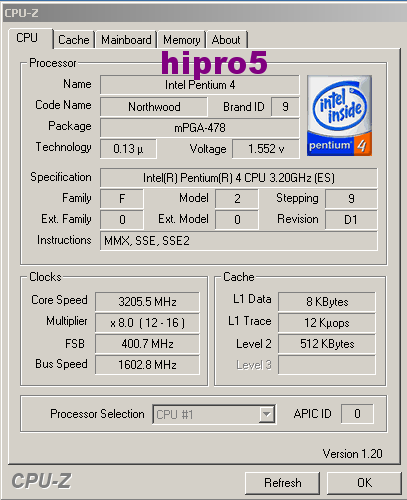This screenshot has width=407, height=500.
Task: Click the 0.13 µ technology value
Action: (128, 149)
